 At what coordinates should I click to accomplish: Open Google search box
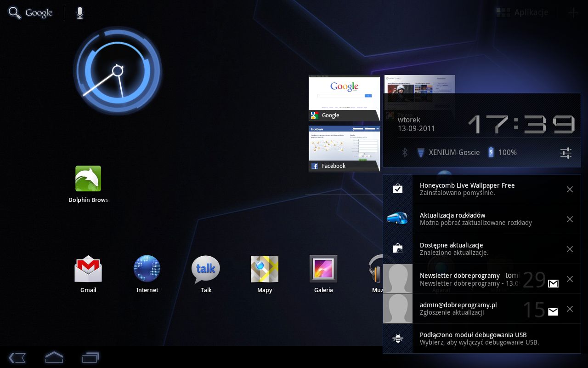click(x=31, y=13)
